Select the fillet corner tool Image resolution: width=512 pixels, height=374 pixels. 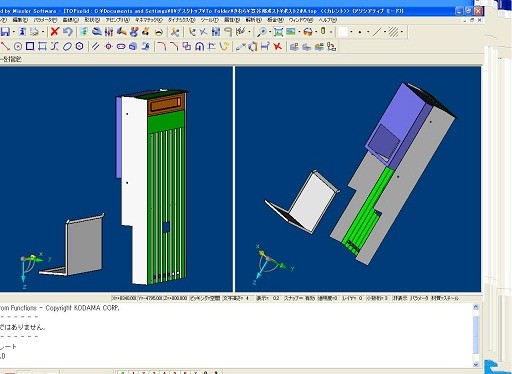(x=161, y=46)
